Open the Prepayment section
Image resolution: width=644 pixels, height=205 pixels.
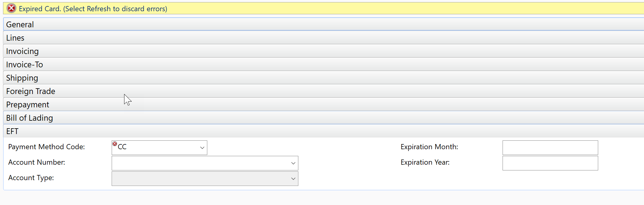324,104
